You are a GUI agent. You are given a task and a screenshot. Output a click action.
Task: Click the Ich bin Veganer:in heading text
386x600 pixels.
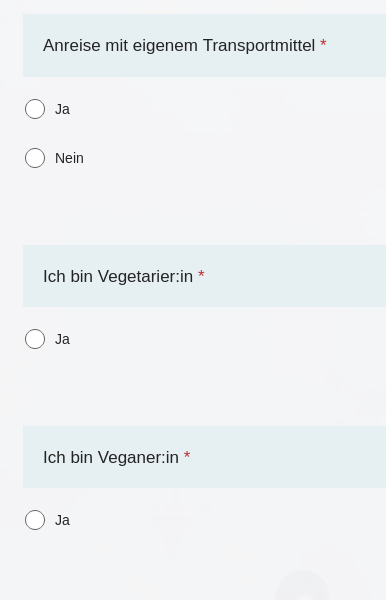pyautogui.click(x=111, y=457)
